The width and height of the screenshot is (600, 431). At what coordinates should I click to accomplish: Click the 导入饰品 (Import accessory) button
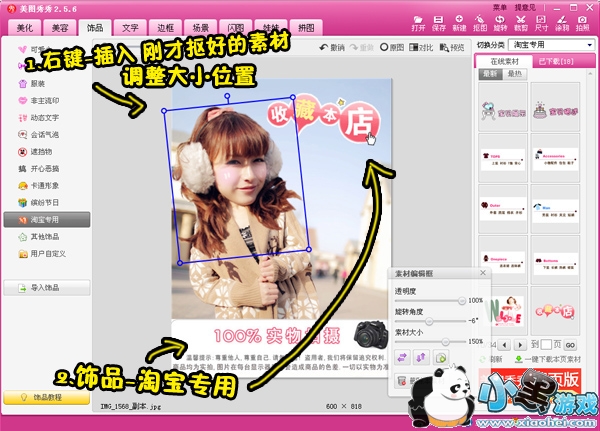[x=46, y=288]
